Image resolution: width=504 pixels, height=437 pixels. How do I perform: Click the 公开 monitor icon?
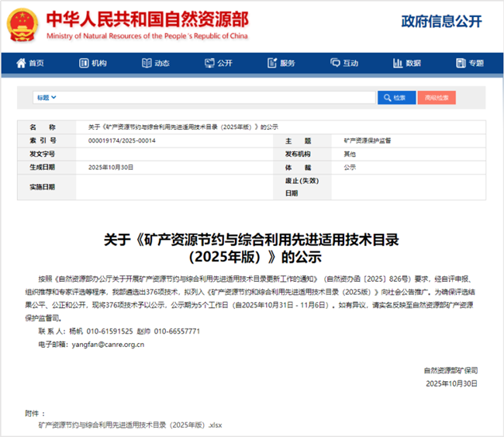[209, 64]
